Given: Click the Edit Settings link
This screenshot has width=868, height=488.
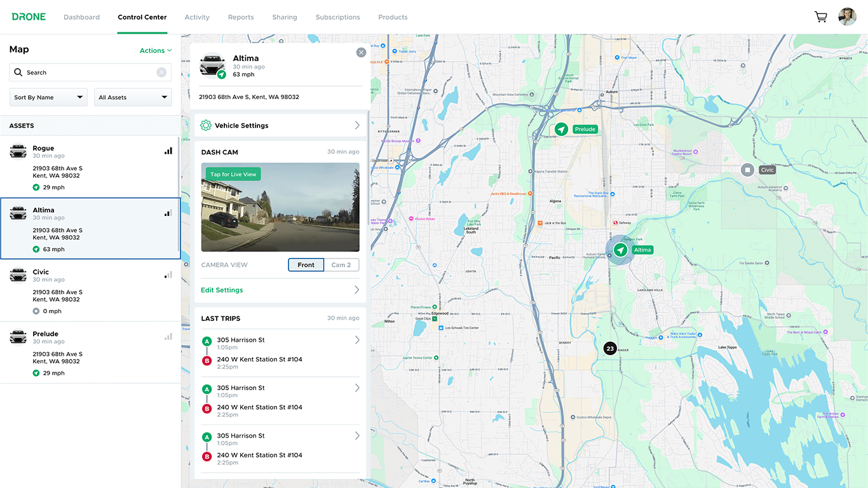Looking at the screenshot, I should tap(222, 290).
